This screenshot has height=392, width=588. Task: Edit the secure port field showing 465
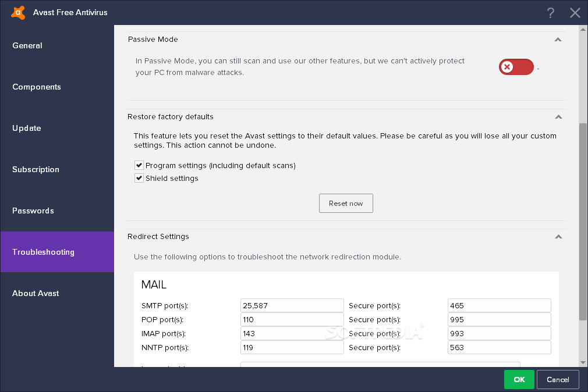pos(499,305)
